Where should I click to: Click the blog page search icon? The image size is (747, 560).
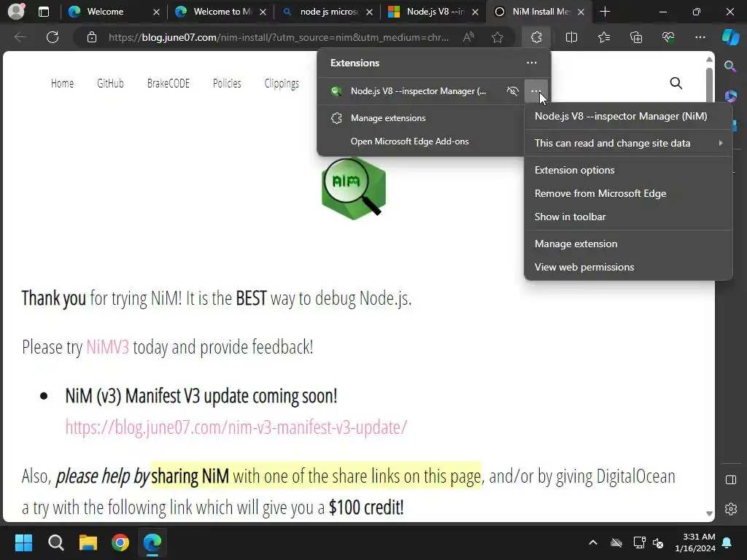pos(676,83)
